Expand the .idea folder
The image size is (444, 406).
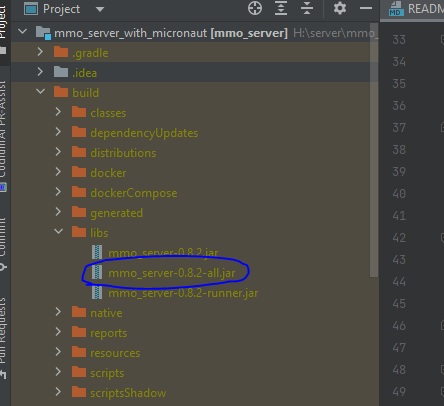coord(40,72)
